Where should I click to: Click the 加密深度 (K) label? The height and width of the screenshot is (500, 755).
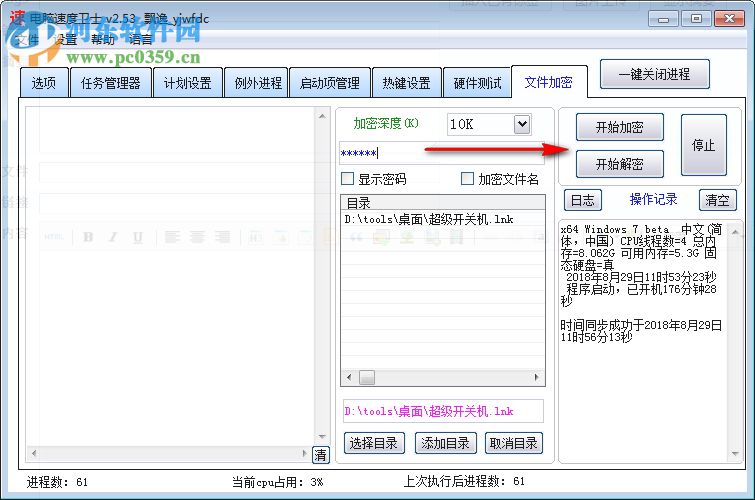[x=386, y=123]
